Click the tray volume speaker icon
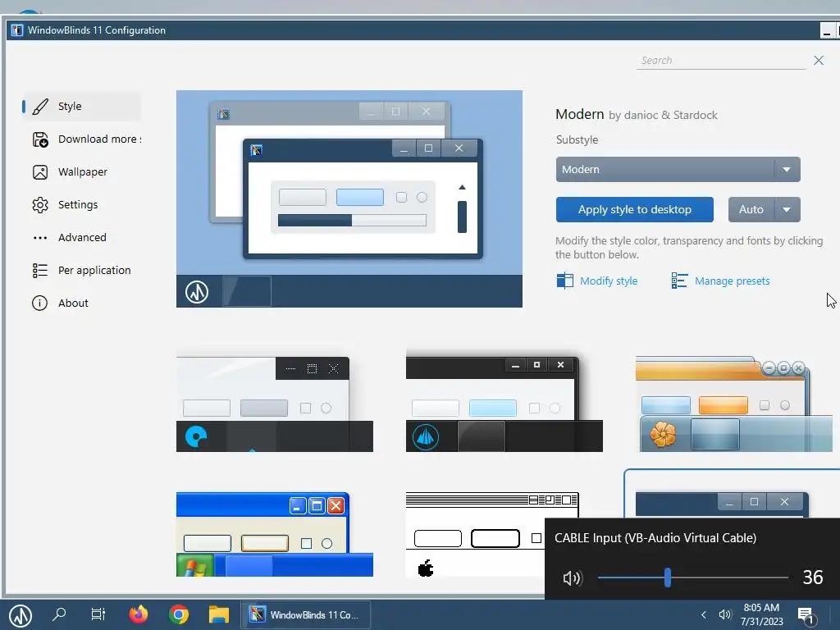Image resolution: width=840 pixels, height=630 pixels. (x=725, y=615)
